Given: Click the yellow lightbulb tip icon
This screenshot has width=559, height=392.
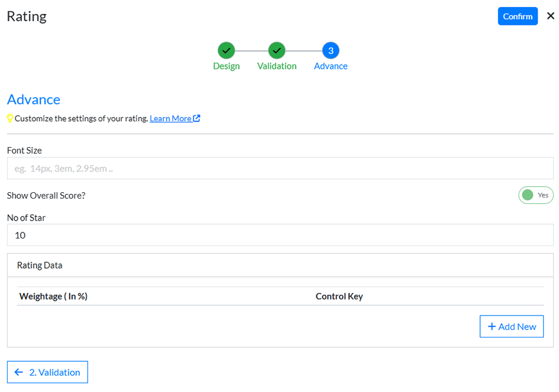Looking at the screenshot, I should tap(10, 119).
